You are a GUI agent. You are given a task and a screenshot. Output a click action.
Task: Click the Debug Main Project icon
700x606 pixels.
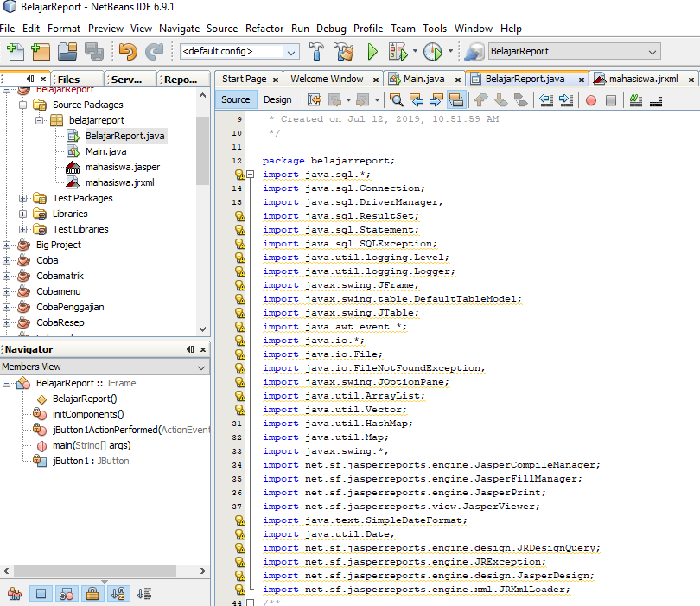398,52
